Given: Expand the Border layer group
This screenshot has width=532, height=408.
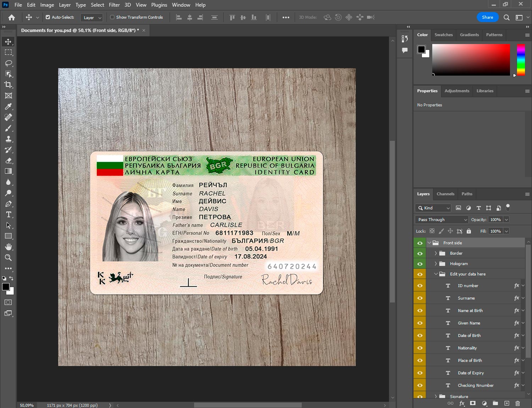Looking at the screenshot, I should coord(436,253).
